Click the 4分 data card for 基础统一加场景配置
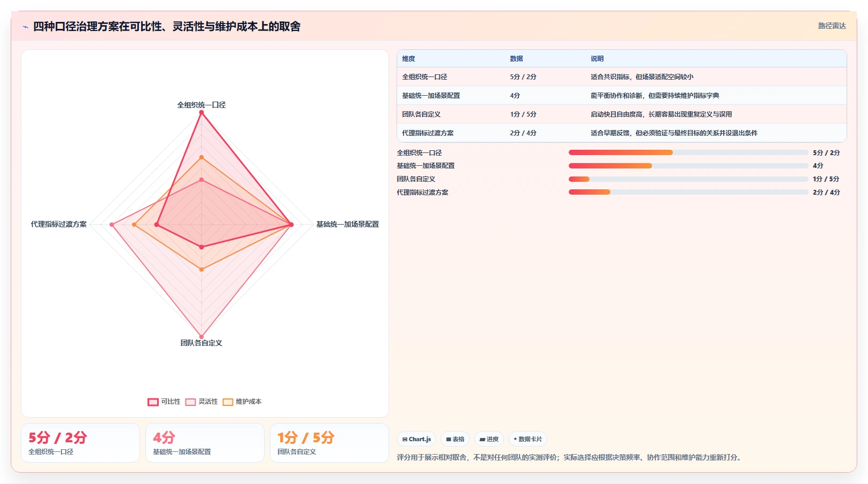 coord(205,443)
